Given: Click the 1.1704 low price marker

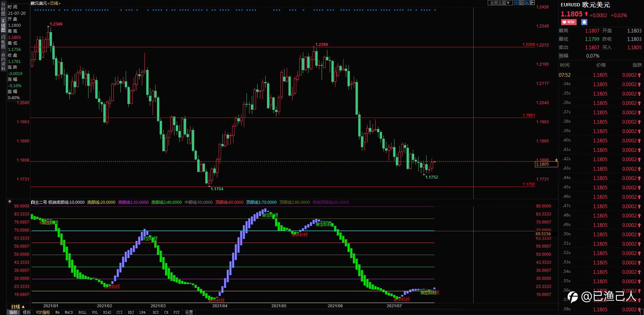Looking at the screenshot, I should (x=217, y=189).
